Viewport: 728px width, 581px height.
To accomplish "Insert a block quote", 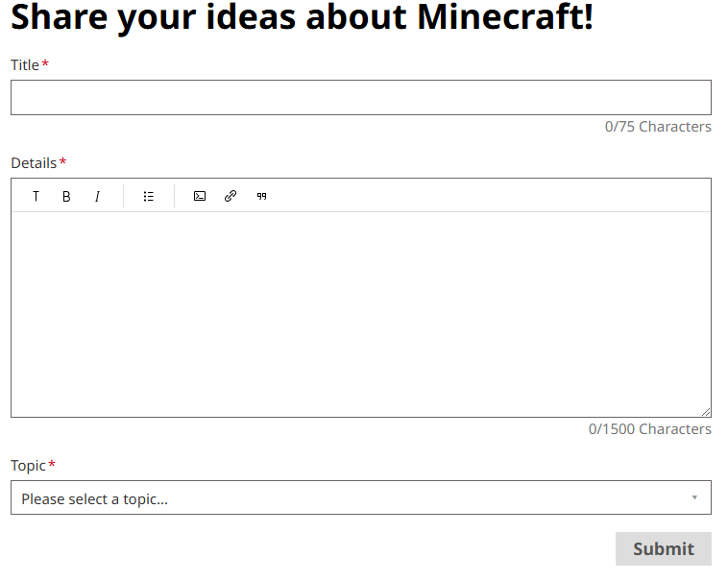I will pos(261,196).
